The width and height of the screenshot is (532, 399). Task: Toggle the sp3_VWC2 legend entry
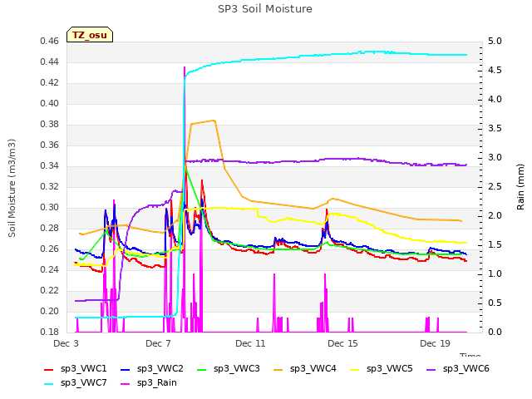click(152, 369)
